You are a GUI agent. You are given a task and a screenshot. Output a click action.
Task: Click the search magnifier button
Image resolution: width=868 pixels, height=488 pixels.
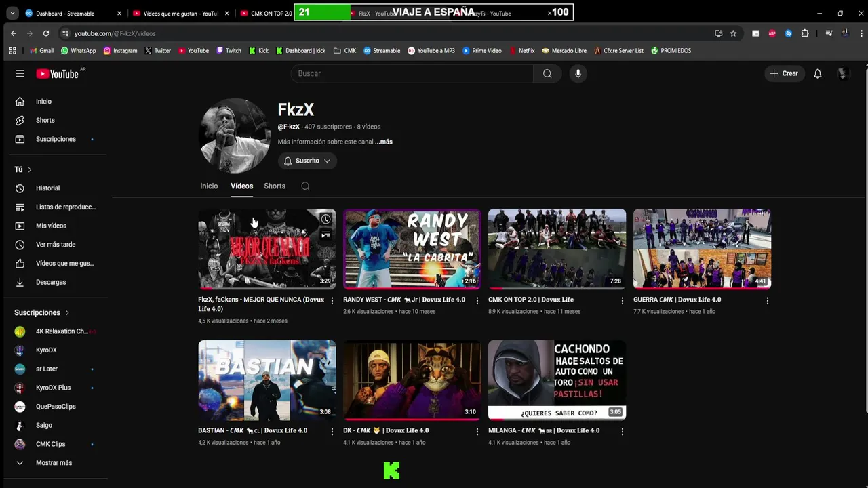(547, 73)
